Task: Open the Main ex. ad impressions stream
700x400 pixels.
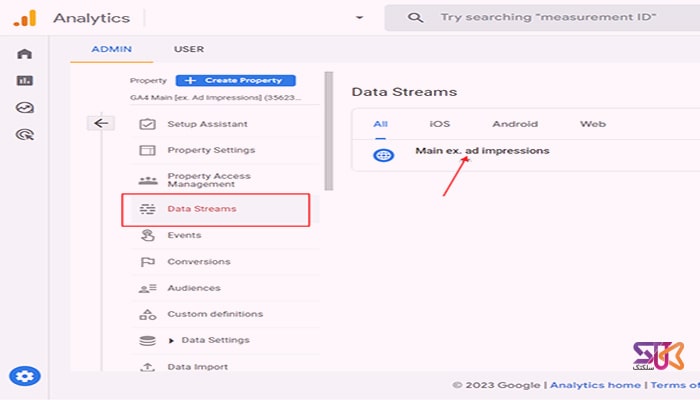Action: [482, 151]
